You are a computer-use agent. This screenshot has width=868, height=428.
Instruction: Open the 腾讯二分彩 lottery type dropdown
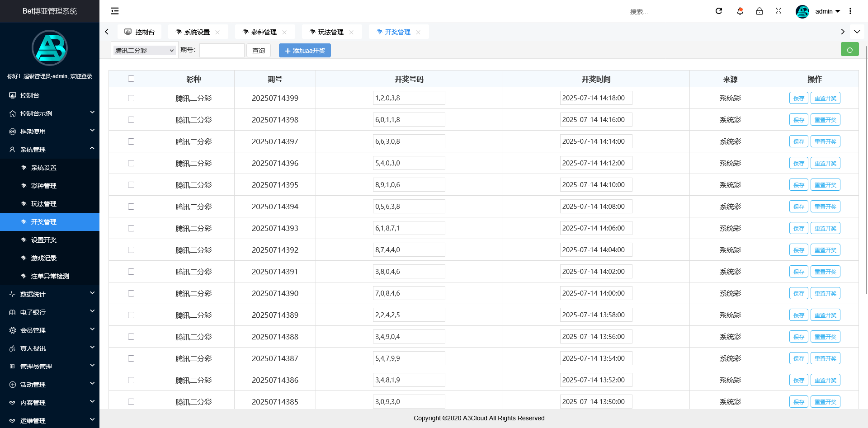(x=144, y=50)
